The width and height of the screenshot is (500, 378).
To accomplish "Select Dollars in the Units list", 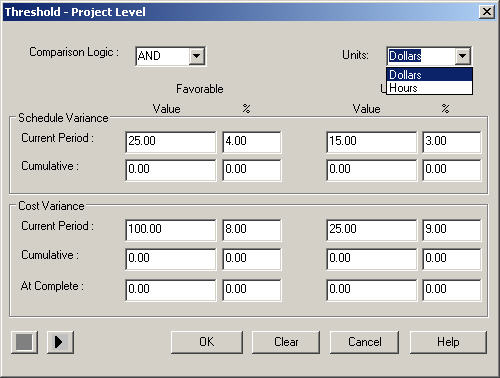I will point(429,75).
